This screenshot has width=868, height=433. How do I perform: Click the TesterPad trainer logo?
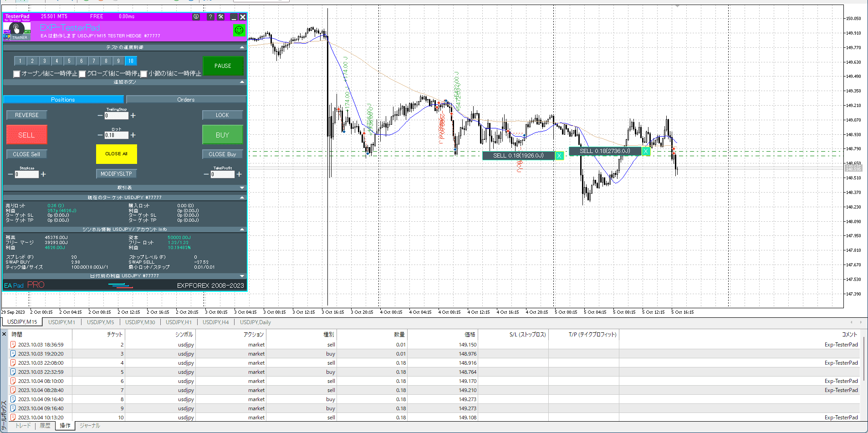click(17, 31)
